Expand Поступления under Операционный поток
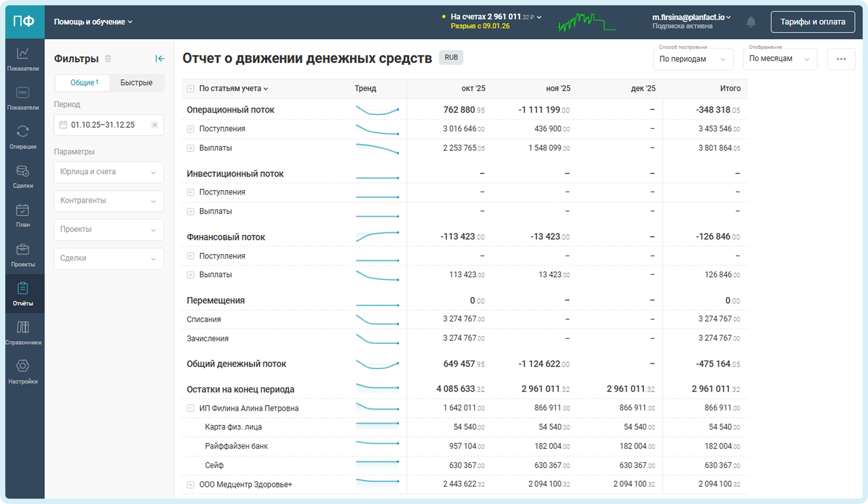Image resolution: width=868 pixels, height=504 pixels. pos(191,129)
